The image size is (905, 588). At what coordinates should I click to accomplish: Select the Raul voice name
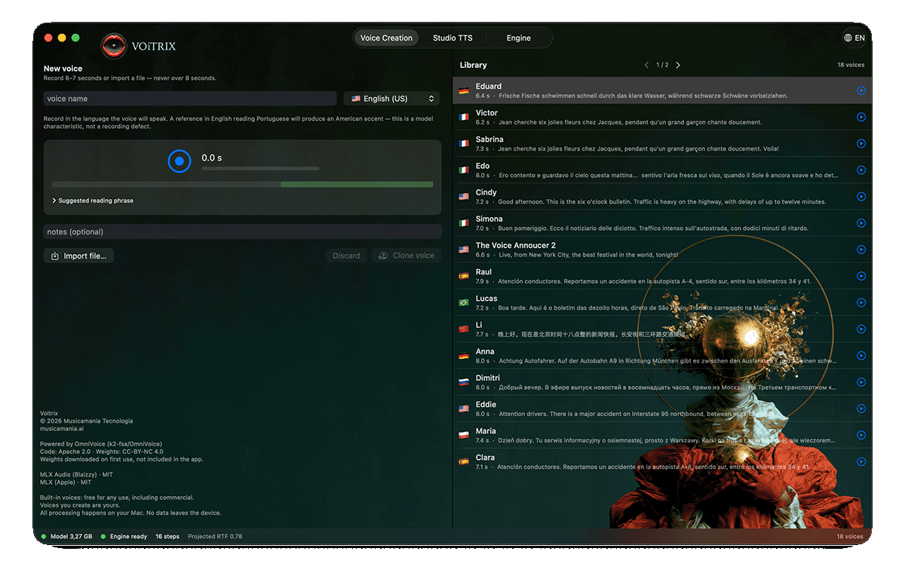coord(483,272)
